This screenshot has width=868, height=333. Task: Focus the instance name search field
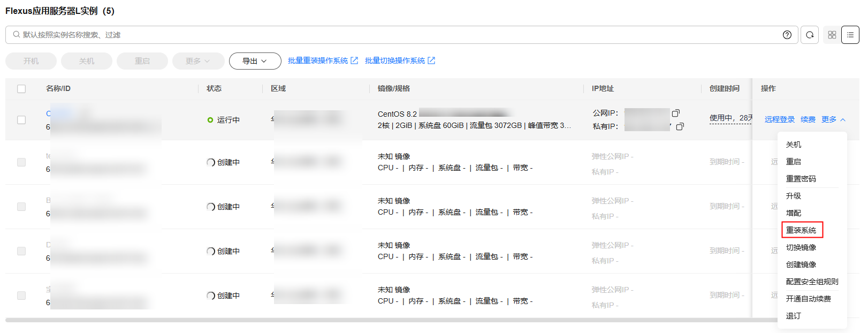click(x=375, y=35)
